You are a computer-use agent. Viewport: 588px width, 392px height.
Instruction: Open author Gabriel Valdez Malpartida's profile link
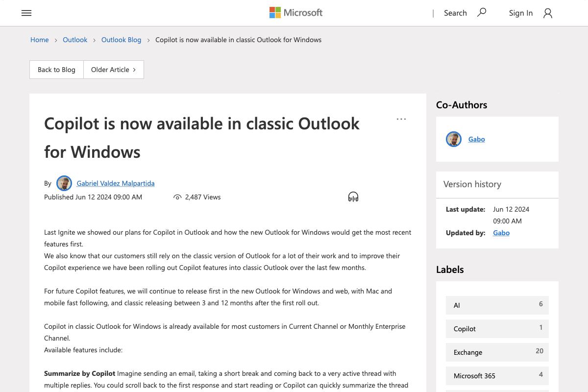pos(116,183)
